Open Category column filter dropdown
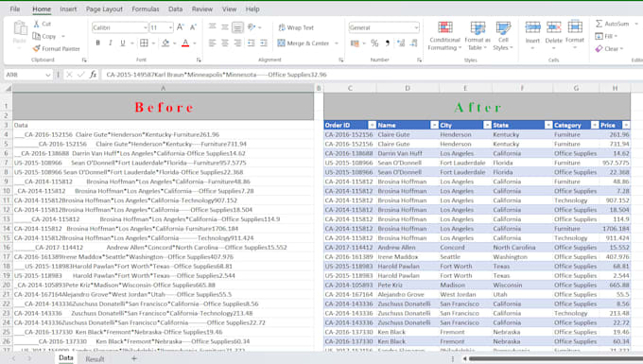The height and width of the screenshot is (364, 643). [595, 125]
